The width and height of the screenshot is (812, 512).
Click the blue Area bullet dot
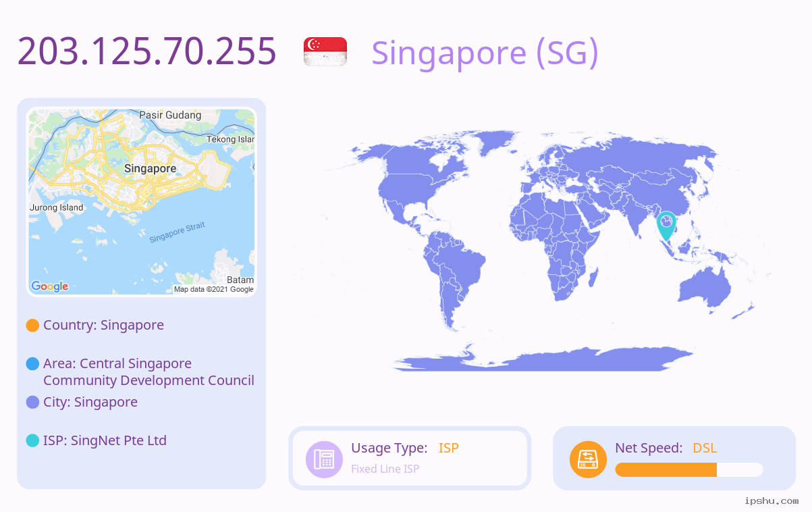pos(32,364)
